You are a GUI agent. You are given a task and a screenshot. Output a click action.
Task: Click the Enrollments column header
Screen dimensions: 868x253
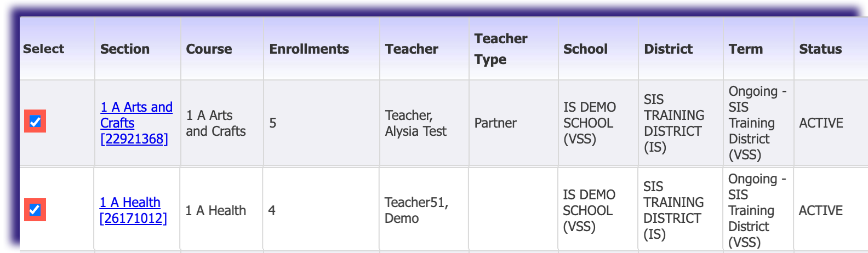click(x=309, y=49)
